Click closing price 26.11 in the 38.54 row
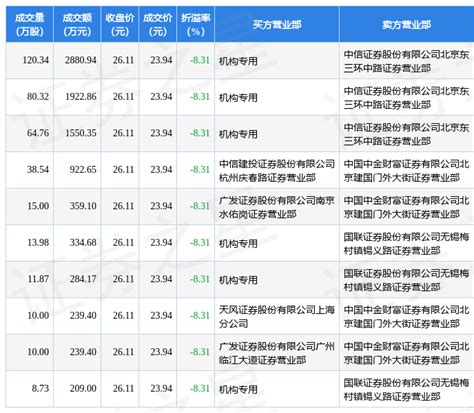This screenshot has height=413, width=474. click(123, 170)
